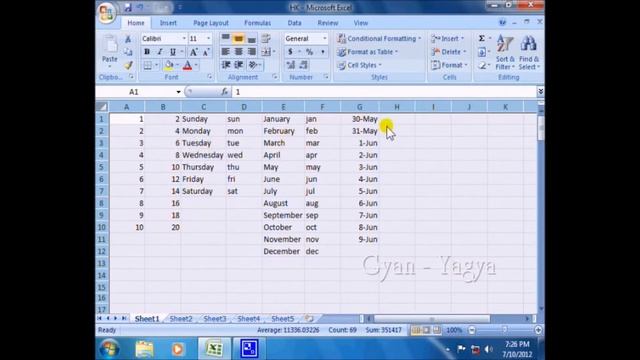Click the AutoSum sigma icon
This screenshot has width=640, height=360.
482,38
